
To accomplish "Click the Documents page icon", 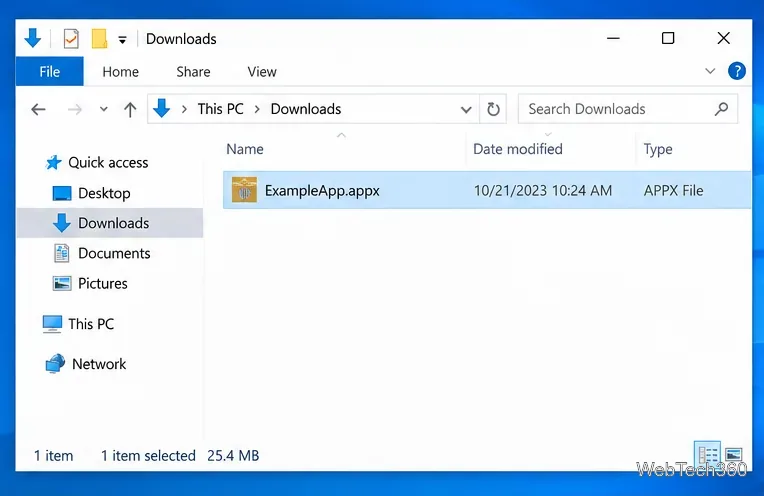I will [61, 253].
